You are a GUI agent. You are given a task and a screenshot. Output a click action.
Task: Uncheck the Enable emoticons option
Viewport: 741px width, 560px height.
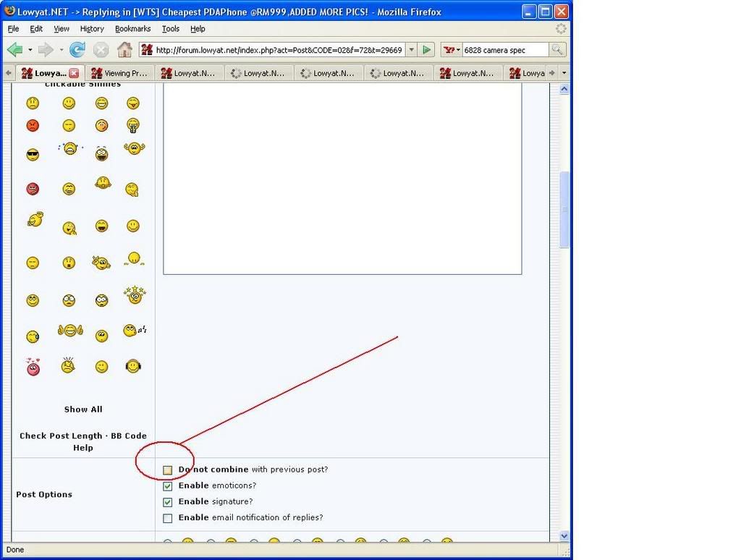(167, 485)
